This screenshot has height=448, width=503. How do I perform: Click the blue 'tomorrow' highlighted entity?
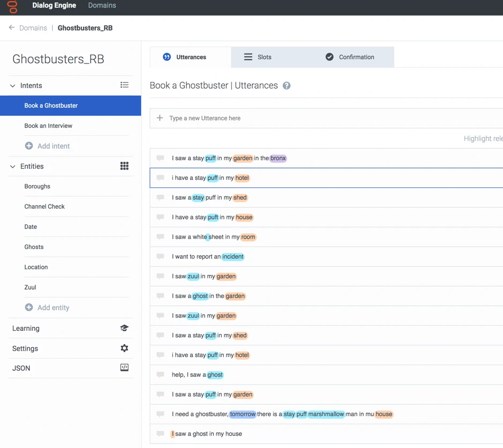243,414
